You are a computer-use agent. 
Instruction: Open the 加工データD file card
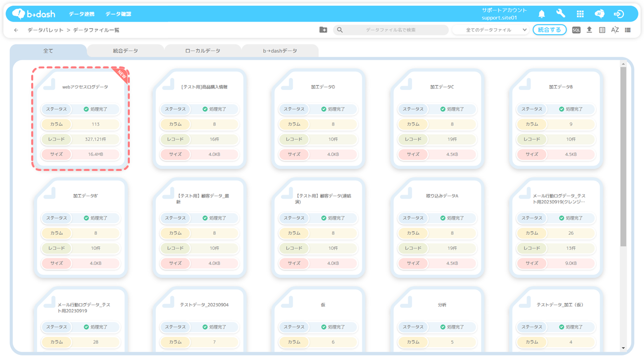(x=318, y=119)
